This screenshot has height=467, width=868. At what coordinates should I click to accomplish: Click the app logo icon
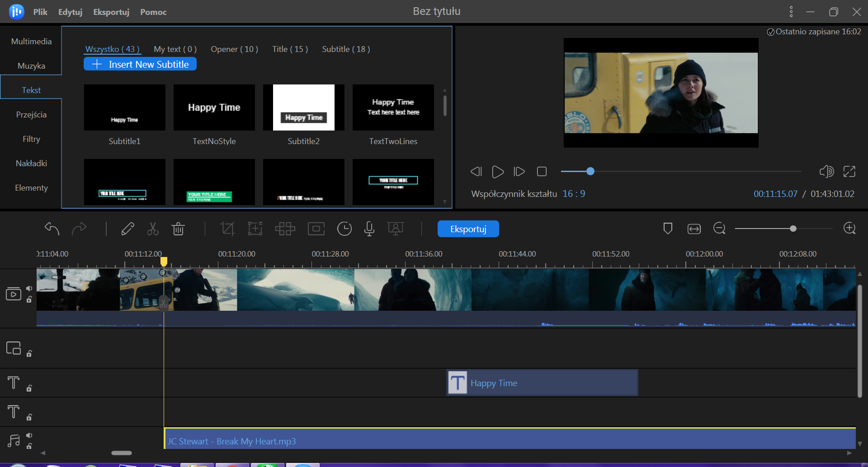17,12
